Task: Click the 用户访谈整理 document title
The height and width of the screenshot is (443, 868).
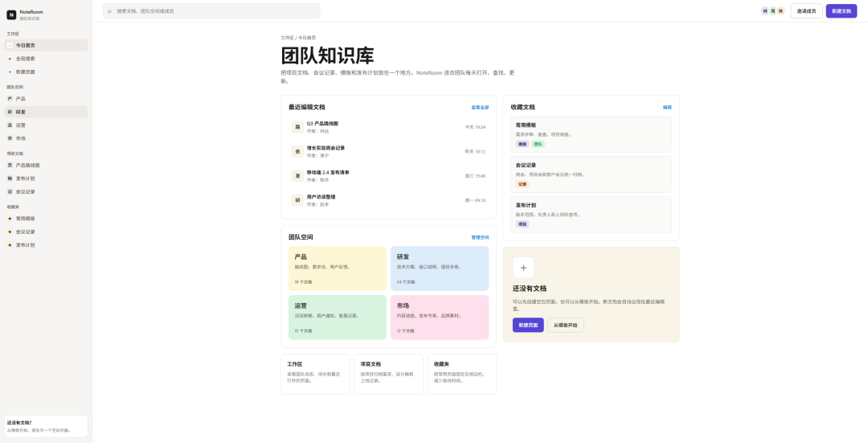Action: tap(321, 197)
